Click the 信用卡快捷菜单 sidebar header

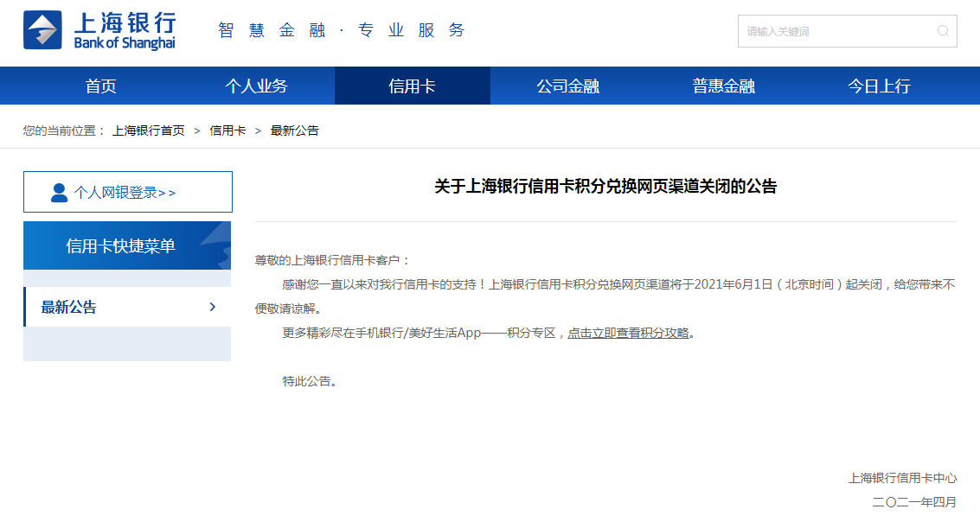(x=127, y=245)
